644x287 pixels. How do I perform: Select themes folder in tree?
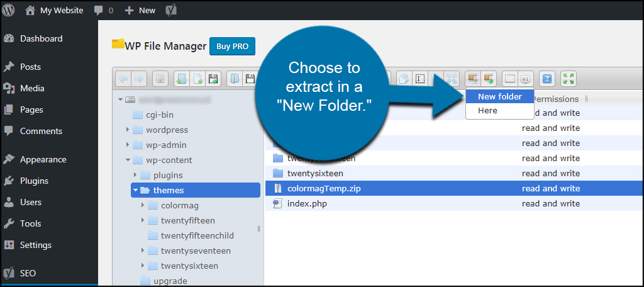(x=196, y=190)
